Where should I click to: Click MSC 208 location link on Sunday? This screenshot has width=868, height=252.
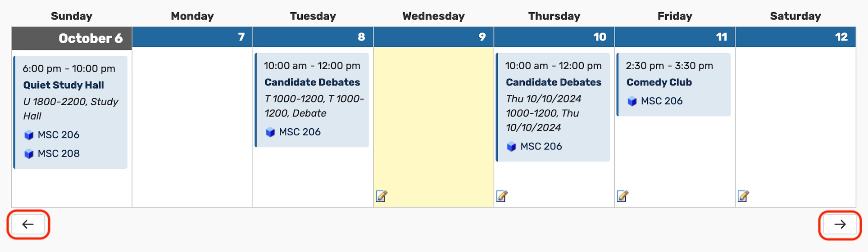59,153
